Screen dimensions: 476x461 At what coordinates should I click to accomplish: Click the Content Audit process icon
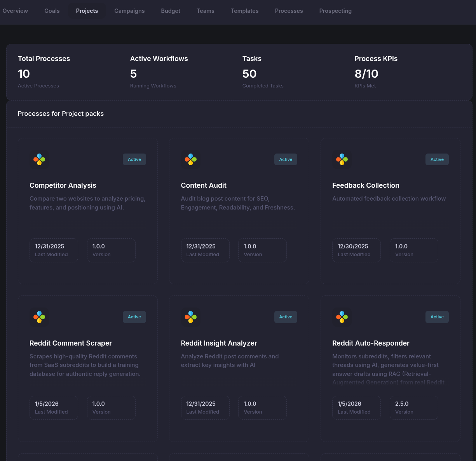(190, 159)
